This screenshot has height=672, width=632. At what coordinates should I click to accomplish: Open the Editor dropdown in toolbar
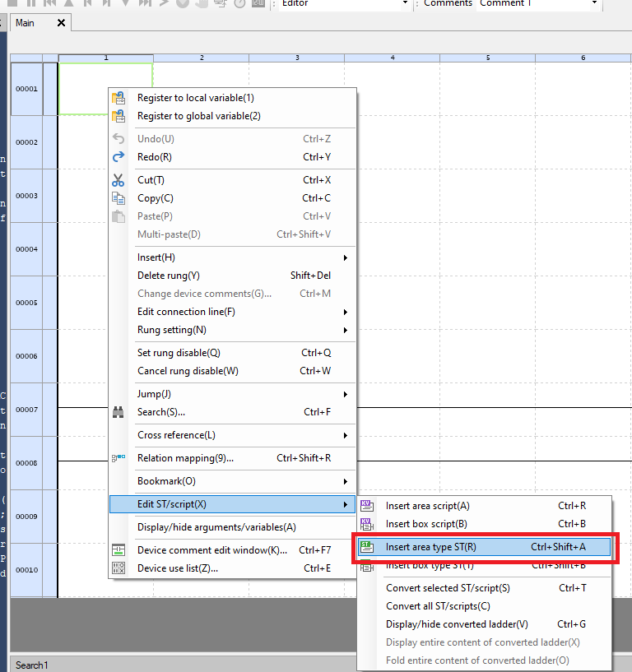404,4
